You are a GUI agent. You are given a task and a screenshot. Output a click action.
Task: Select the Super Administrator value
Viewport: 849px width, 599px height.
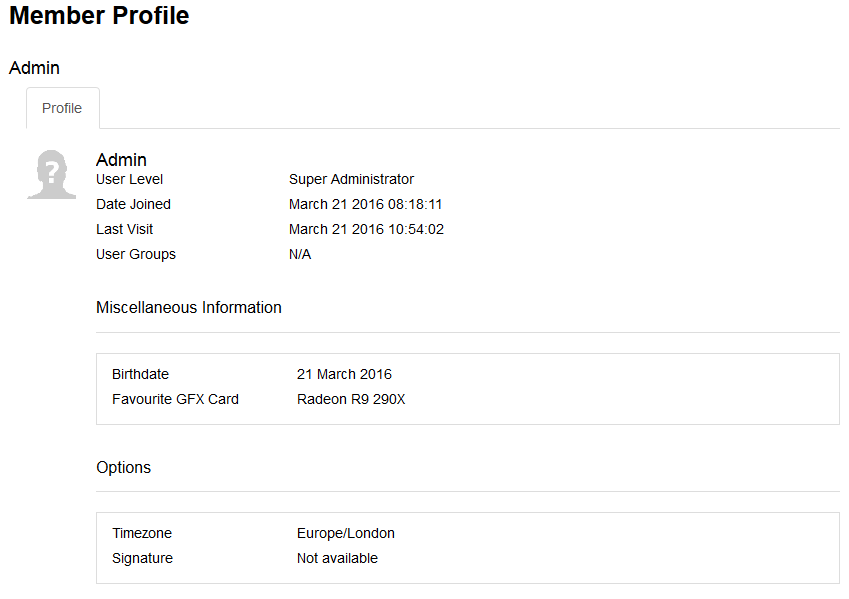(x=351, y=179)
